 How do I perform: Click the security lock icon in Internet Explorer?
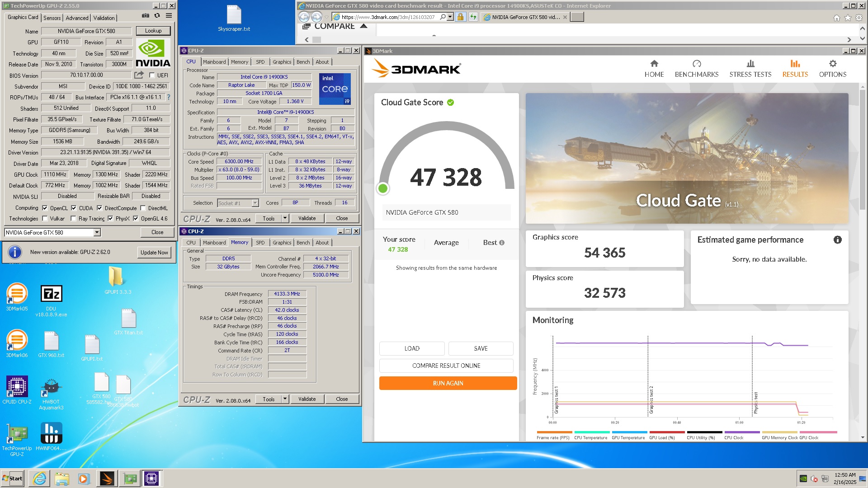pyautogui.click(x=460, y=17)
